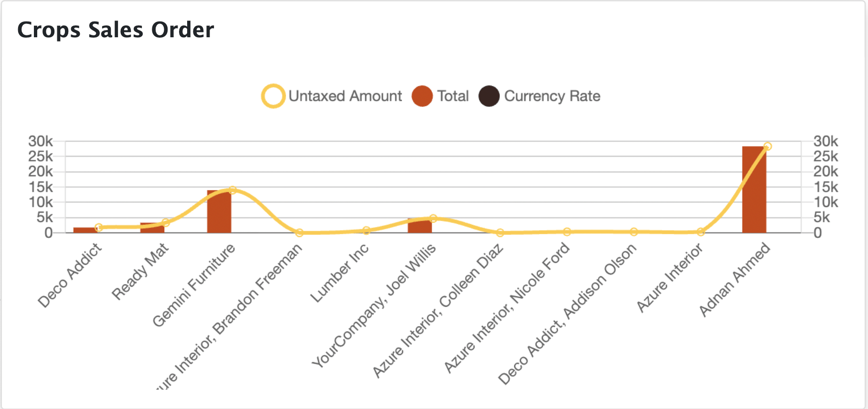Screen dimensions: 868x409
Task: Select the Nicole Ford line data point
Action: click(567, 232)
